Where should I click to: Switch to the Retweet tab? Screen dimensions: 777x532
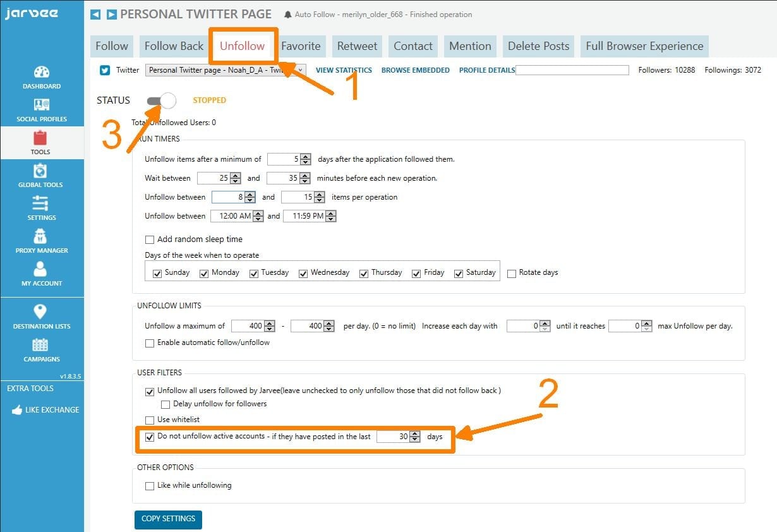(357, 46)
